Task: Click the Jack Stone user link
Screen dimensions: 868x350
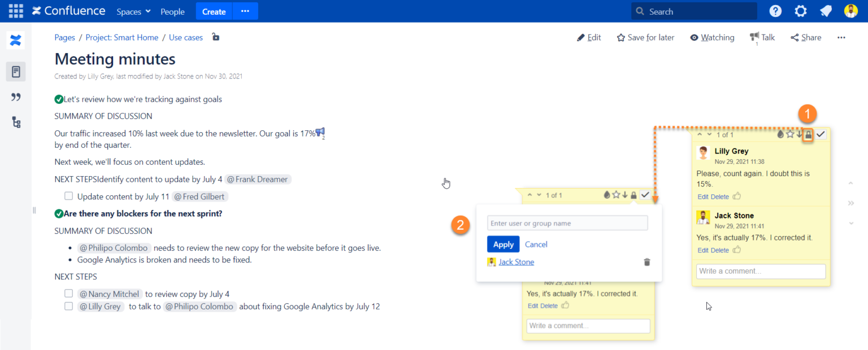Action: click(x=515, y=261)
